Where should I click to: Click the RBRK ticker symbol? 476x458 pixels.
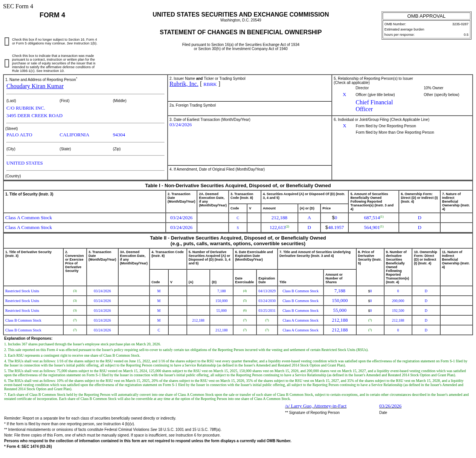210,84
